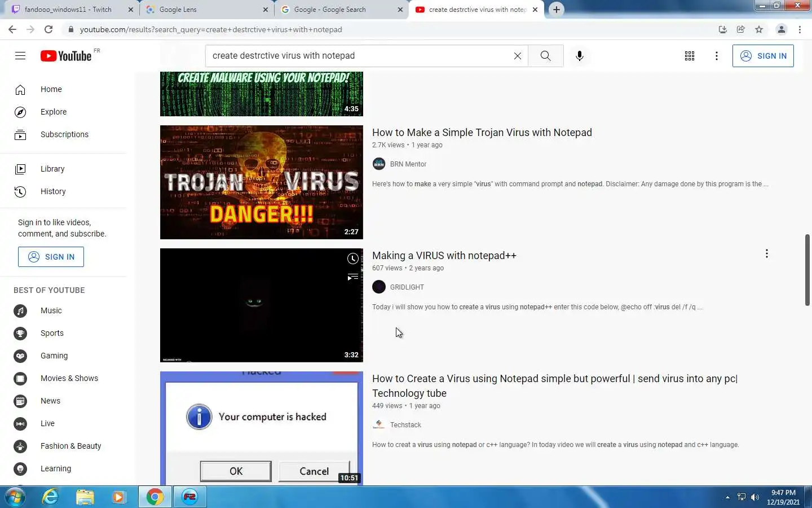Viewport: 812px width, 508px height.
Task: Open the YouTube apps grid icon
Action: pyautogui.click(x=690, y=56)
